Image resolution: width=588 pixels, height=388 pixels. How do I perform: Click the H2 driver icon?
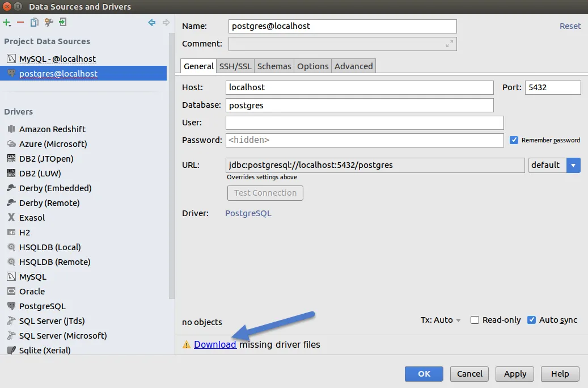[12, 232]
